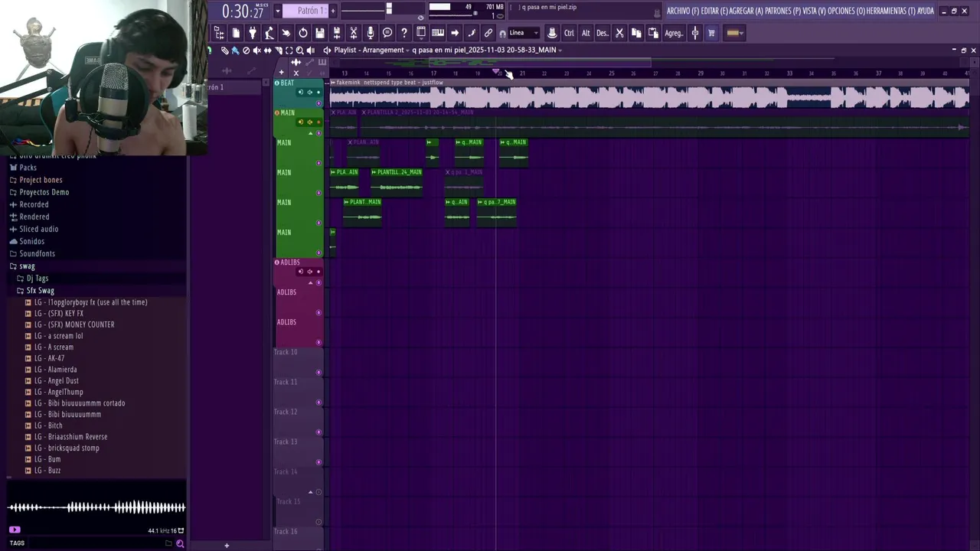The image size is (980, 551).
Task: Click the question mark help icon
Action: [x=404, y=33]
